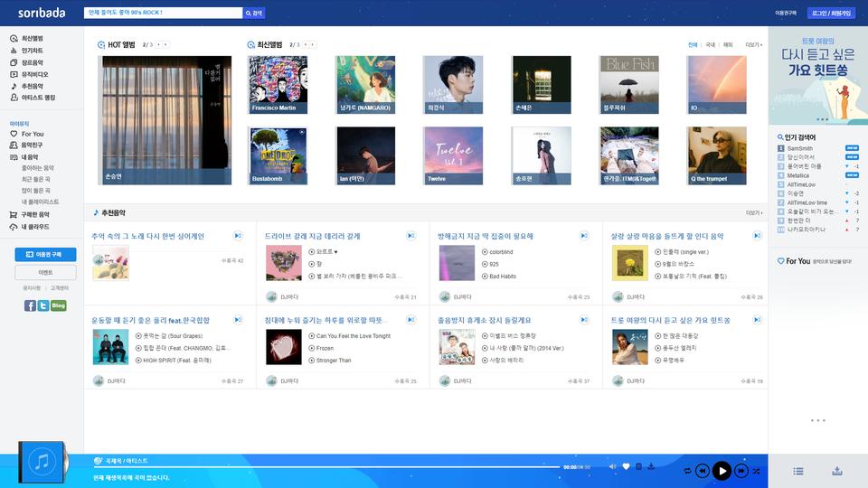Click the soribada logo
Viewport: 868px width, 488px height.
(42, 13)
